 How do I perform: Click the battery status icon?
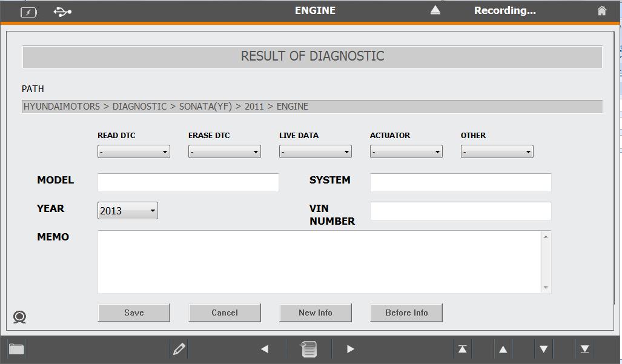click(x=28, y=12)
